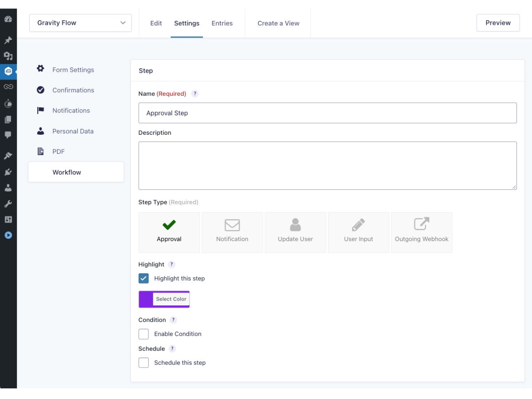This screenshot has width=532, height=399.
Task: Go to the Edit tab
Action: 156,23
